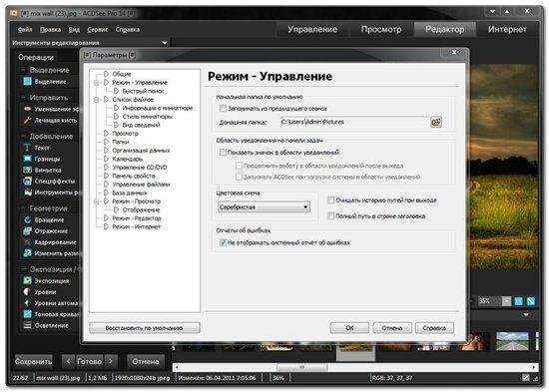Select База данных in options tree
This screenshot has height=392, width=549.
130,193
